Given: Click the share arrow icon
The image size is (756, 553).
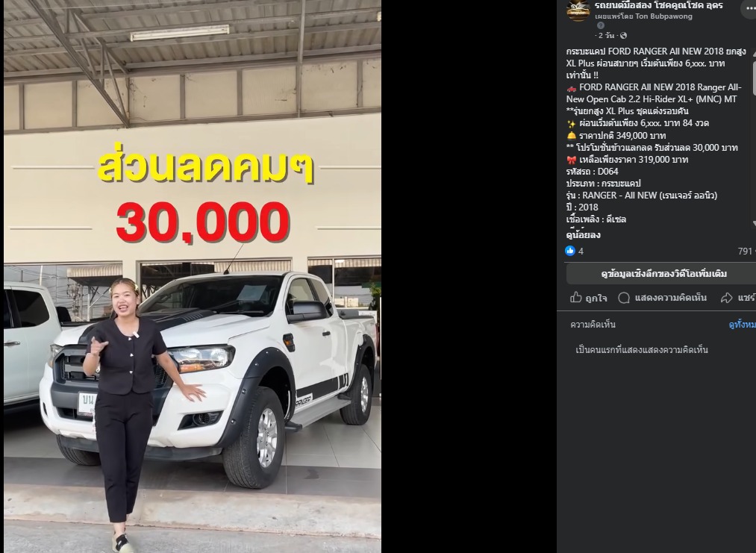Looking at the screenshot, I should [727, 298].
